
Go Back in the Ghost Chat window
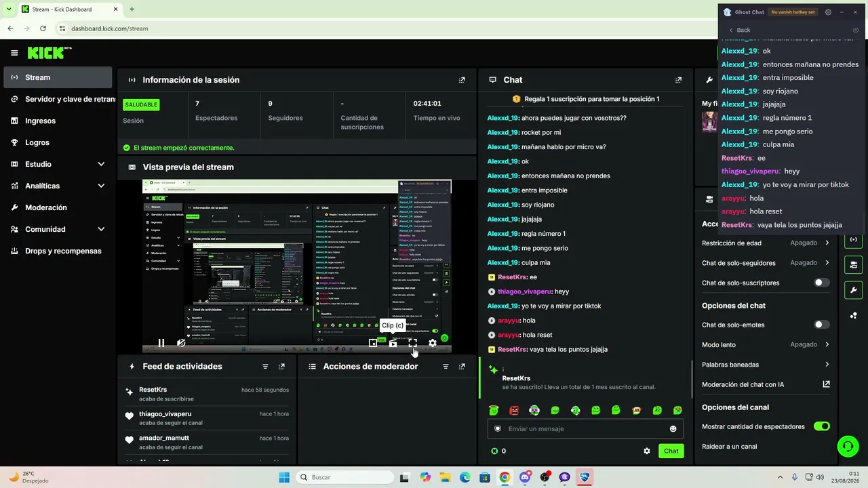[x=739, y=30]
